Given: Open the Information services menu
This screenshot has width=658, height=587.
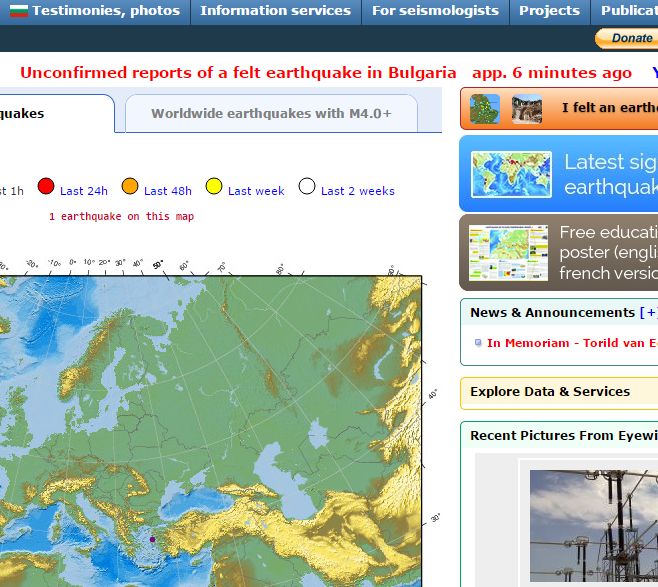Looking at the screenshot, I should point(275,10).
